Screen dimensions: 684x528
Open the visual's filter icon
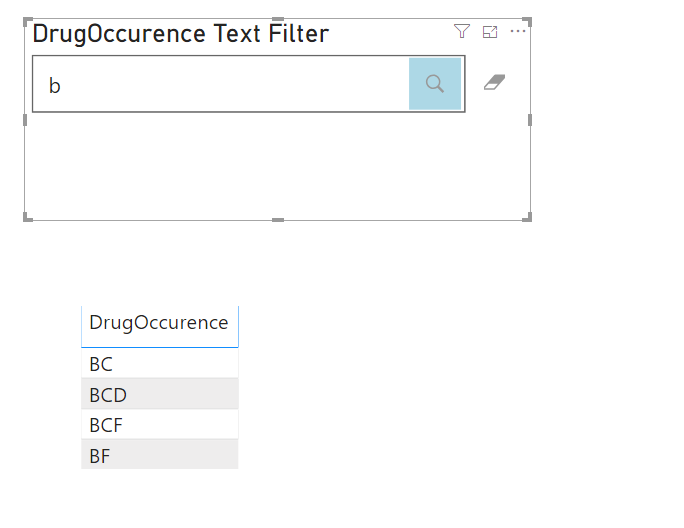click(461, 32)
